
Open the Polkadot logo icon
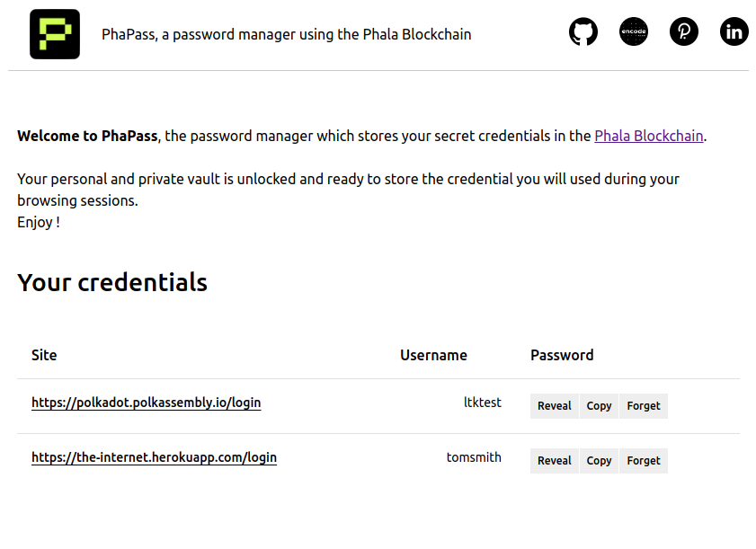coord(684,32)
